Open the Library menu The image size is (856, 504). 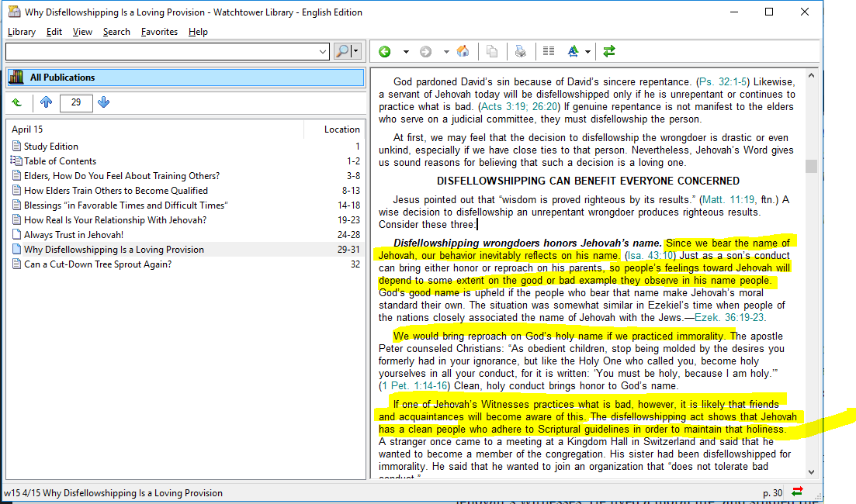[x=22, y=32]
